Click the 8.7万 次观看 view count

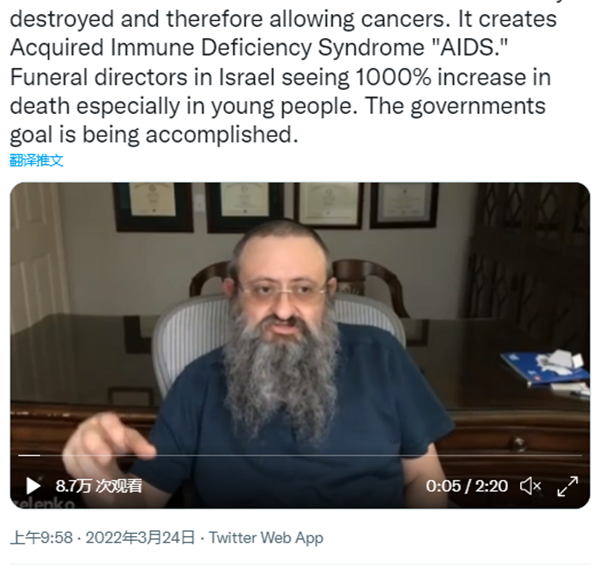pyautogui.click(x=99, y=486)
